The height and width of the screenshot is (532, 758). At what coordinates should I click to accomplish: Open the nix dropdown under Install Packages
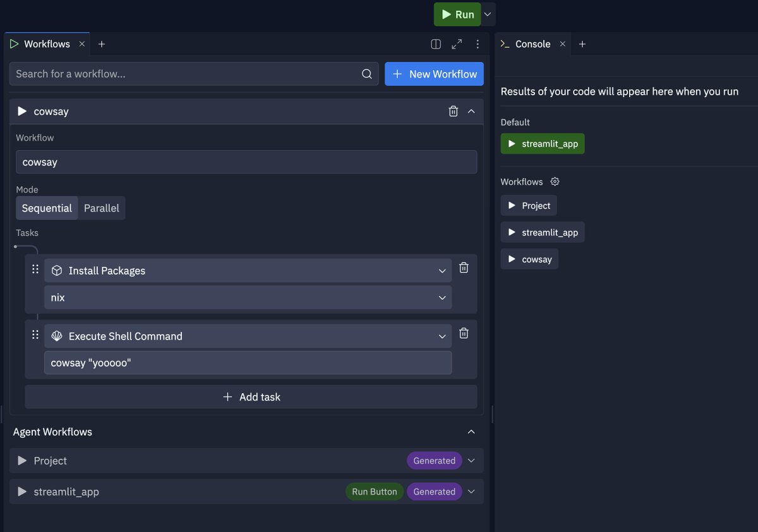tap(442, 297)
